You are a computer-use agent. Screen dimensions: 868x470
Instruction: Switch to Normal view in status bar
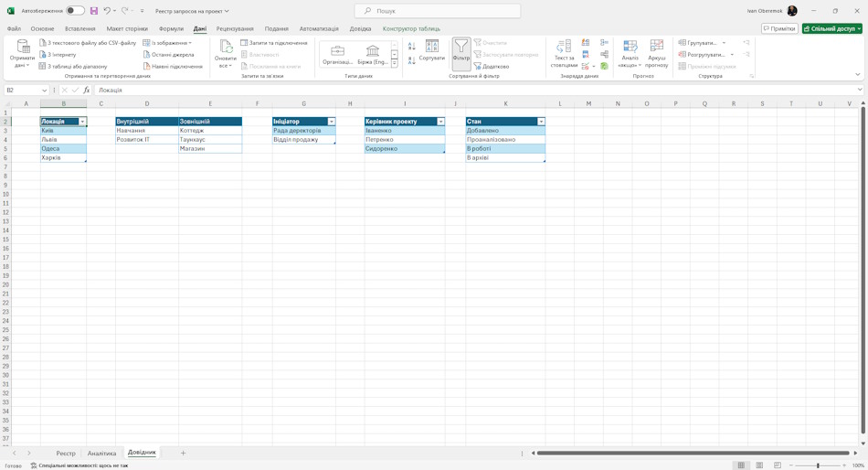(x=741, y=465)
